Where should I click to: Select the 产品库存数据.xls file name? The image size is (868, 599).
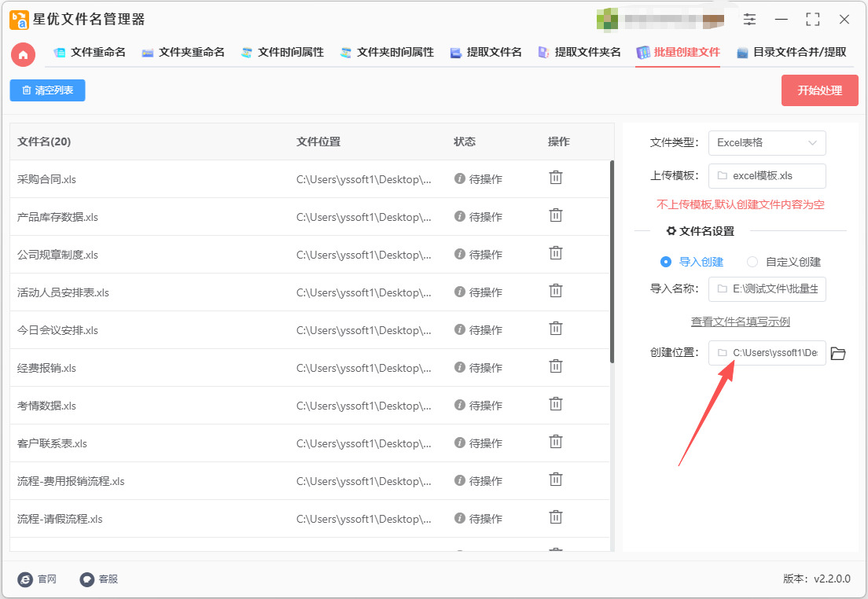57,217
